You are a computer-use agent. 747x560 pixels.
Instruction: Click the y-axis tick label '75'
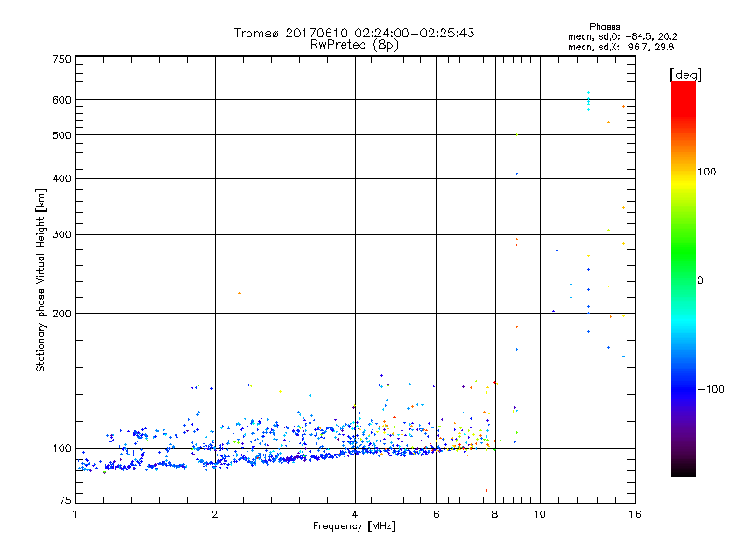click(x=65, y=500)
